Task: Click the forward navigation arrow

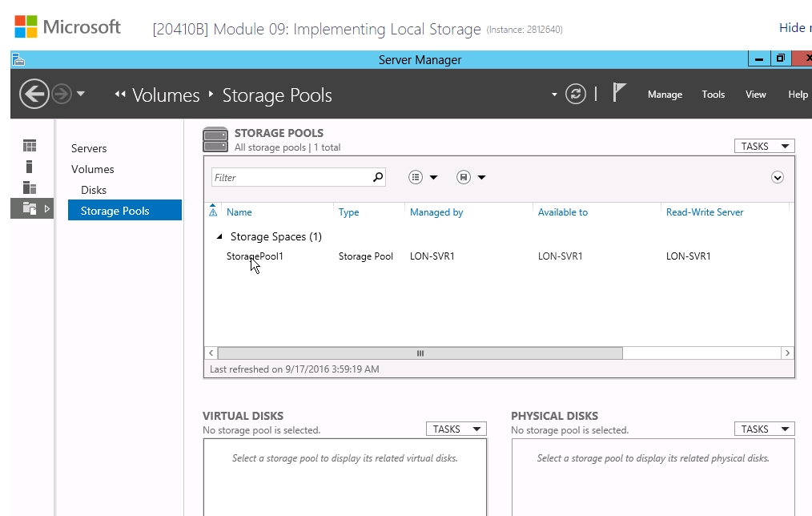Action: coord(62,95)
